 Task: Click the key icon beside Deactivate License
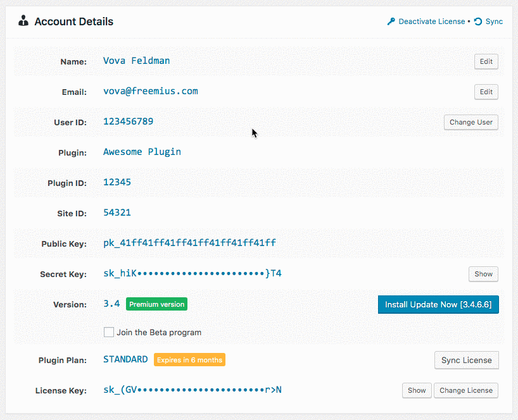coord(391,22)
